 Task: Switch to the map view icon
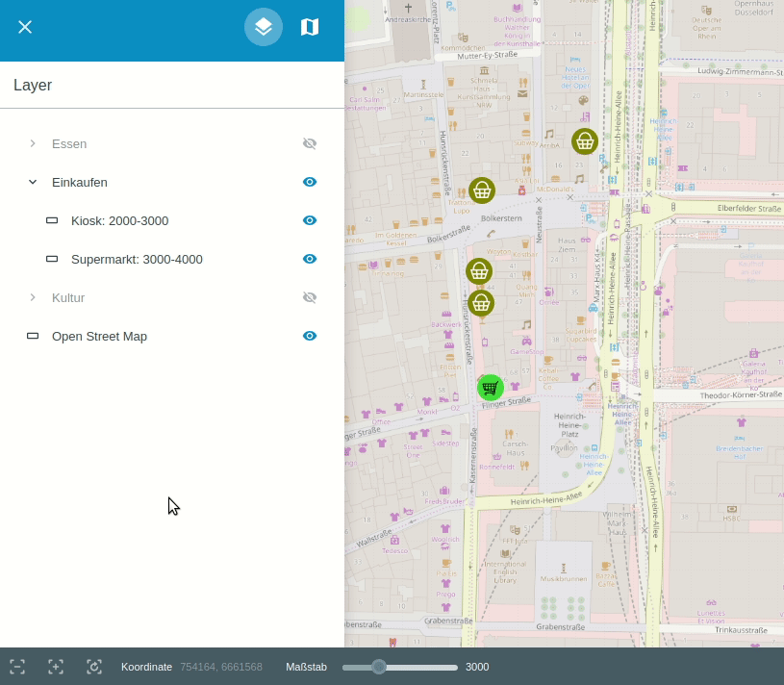coord(310,27)
